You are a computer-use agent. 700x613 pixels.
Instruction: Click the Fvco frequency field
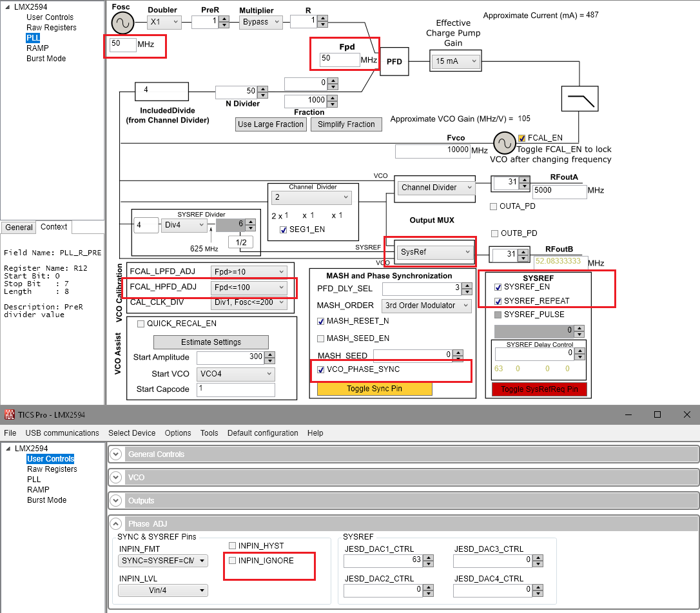coord(432,151)
